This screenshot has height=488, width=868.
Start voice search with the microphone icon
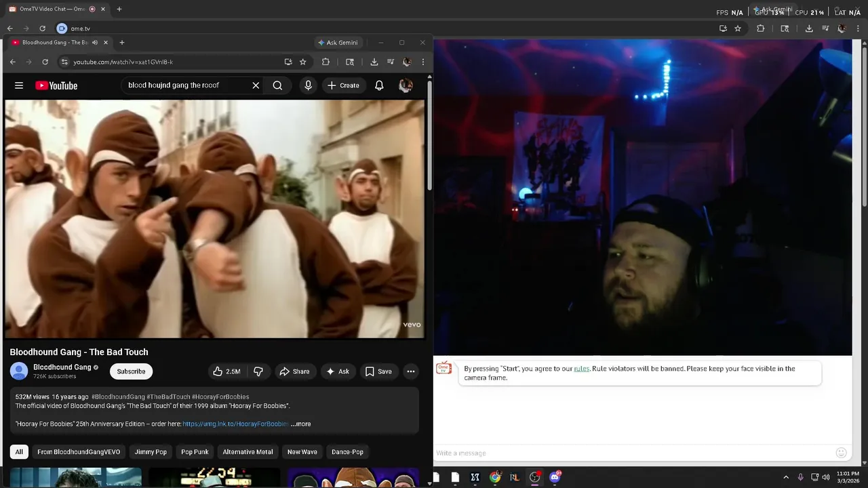[308, 85]
